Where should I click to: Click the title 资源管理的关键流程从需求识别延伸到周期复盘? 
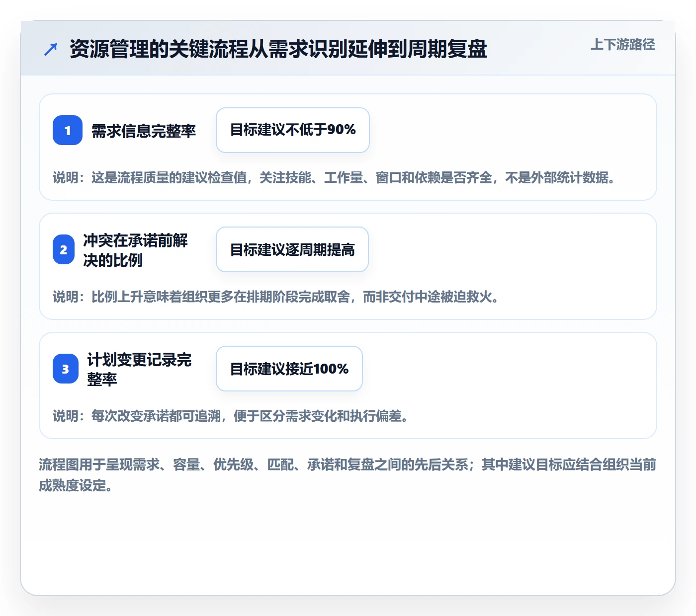[x=278, y=49]
